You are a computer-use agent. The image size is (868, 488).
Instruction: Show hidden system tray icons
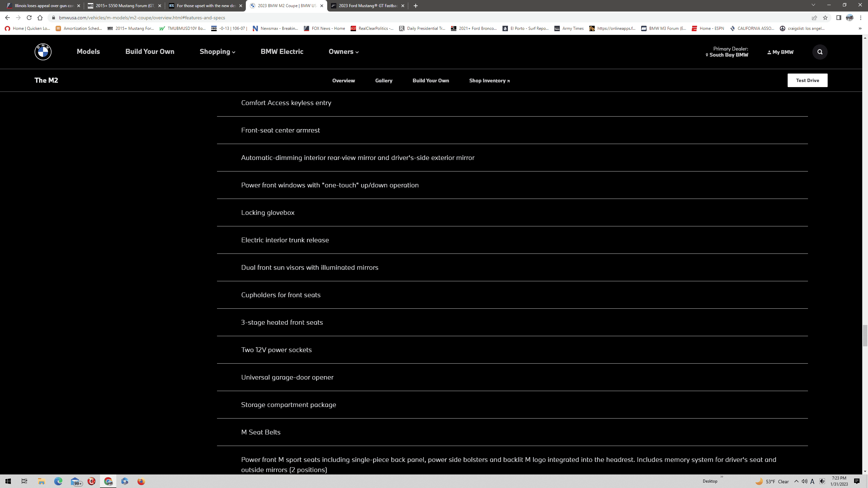(x=796, y=481)
